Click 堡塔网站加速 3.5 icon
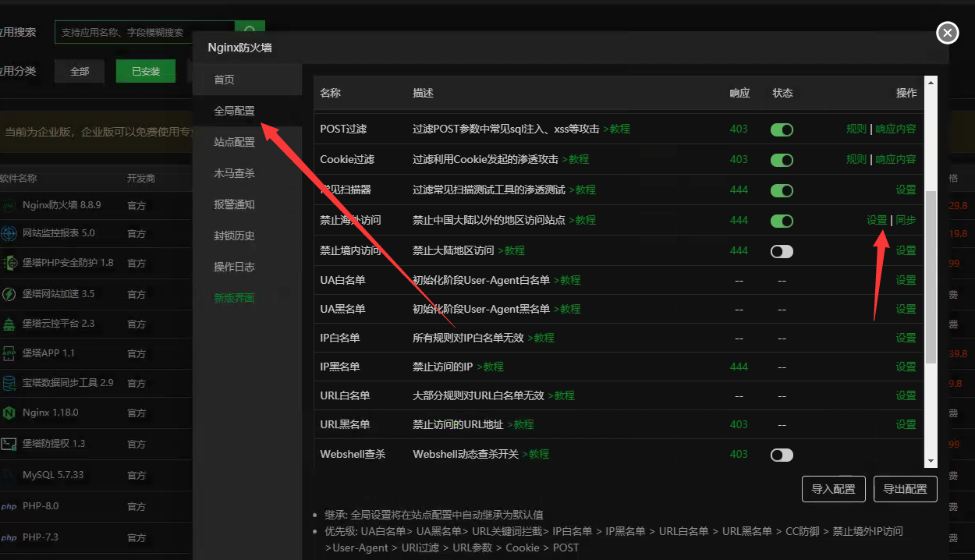This screenshot has height=560, width=975. 9,294
